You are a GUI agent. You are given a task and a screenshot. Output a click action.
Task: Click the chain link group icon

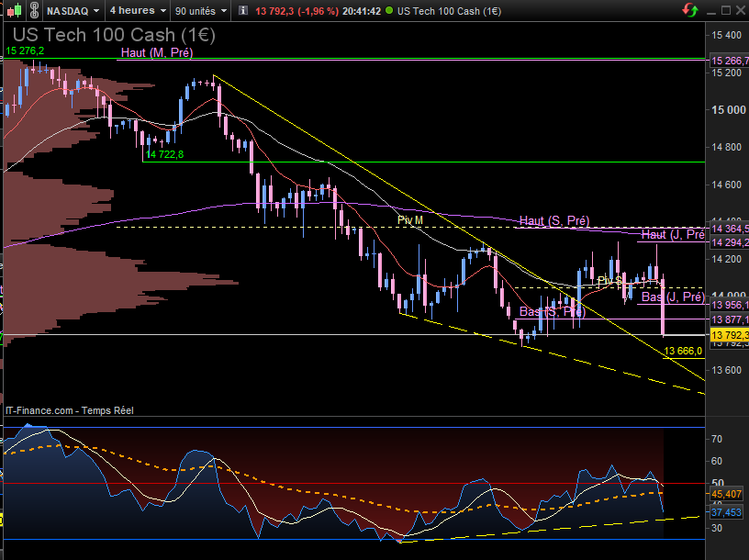click(34, 10)
